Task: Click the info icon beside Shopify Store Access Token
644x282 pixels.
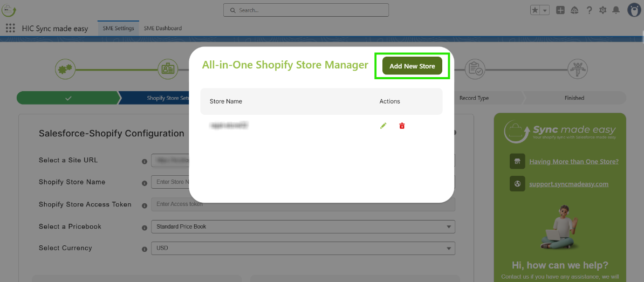Action: tap(145, 205)
